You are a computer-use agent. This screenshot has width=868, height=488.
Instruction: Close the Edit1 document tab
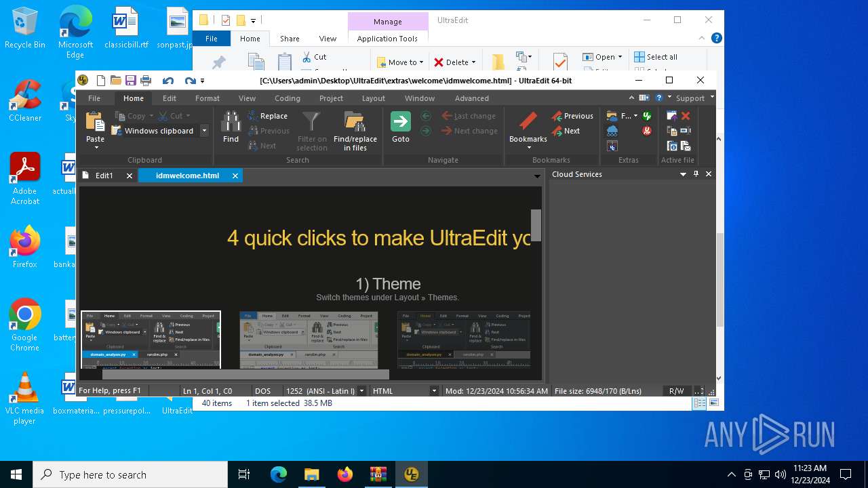(x=129, y=176)
